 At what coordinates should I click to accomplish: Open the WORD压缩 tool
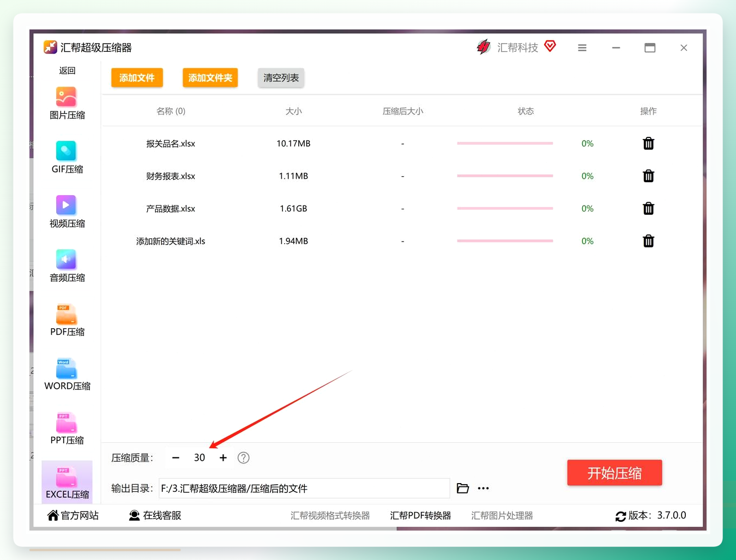(x=67, y=375)
